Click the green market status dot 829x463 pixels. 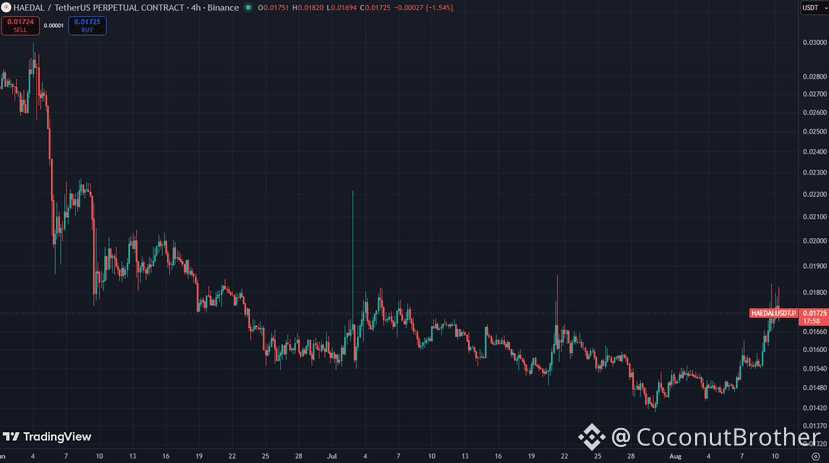click(248, 7)
